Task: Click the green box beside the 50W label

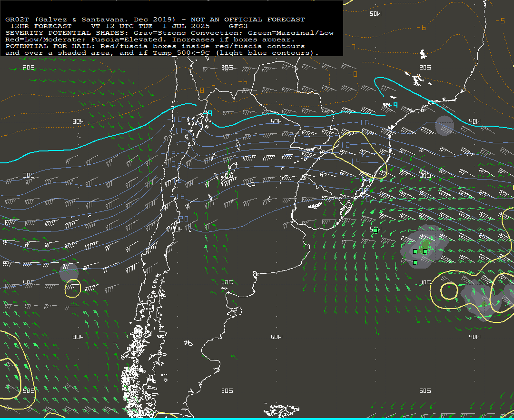Action: click(x=376, y=230)
